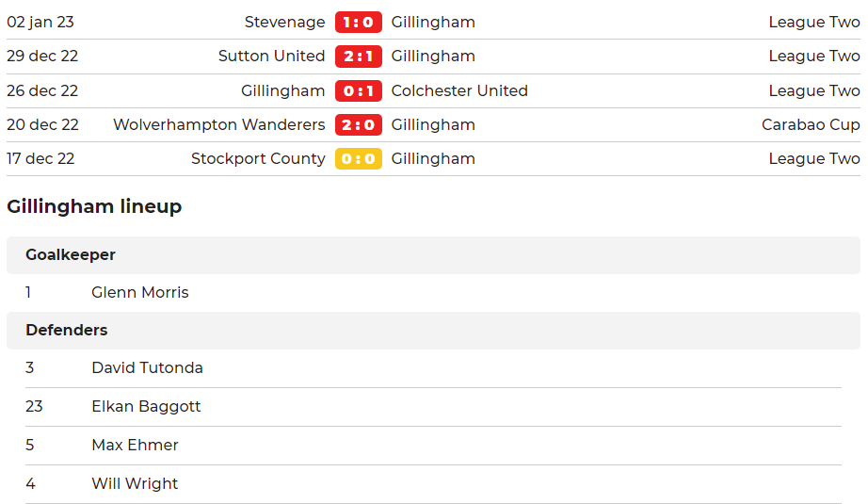Open the Gillingham 0:1 Colchester score badge

358,90
